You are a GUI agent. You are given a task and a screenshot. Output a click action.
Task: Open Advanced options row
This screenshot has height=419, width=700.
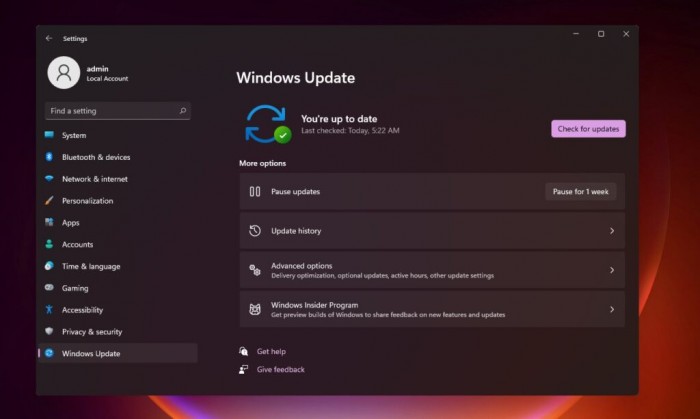[432, 270]
